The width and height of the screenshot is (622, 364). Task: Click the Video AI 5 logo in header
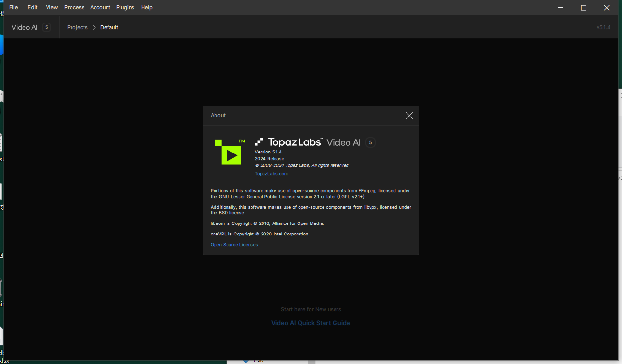coord(31,27)
